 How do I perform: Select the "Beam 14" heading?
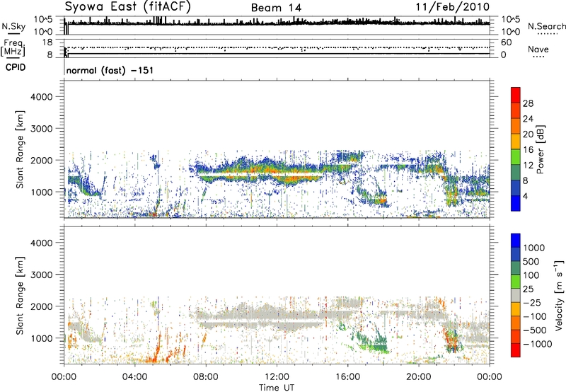tap(276, 8)
